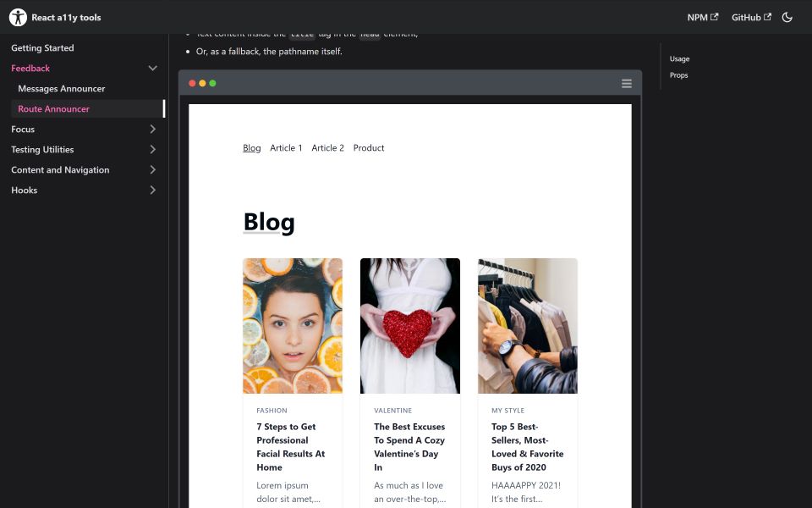This screenshot has height=508, width=812.
Task: Toggle dark mode with the moon icon
Action: pyautogui.click(x=787, y=17)
